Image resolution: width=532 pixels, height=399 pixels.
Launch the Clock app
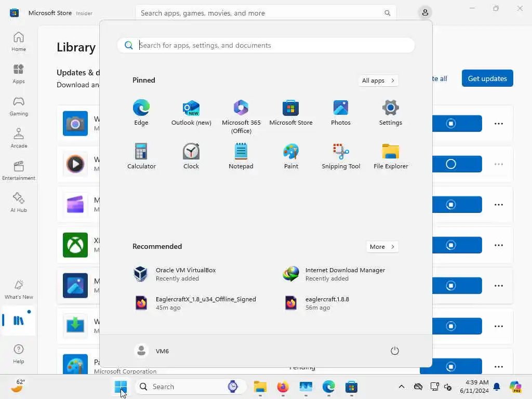click(191, 156)
